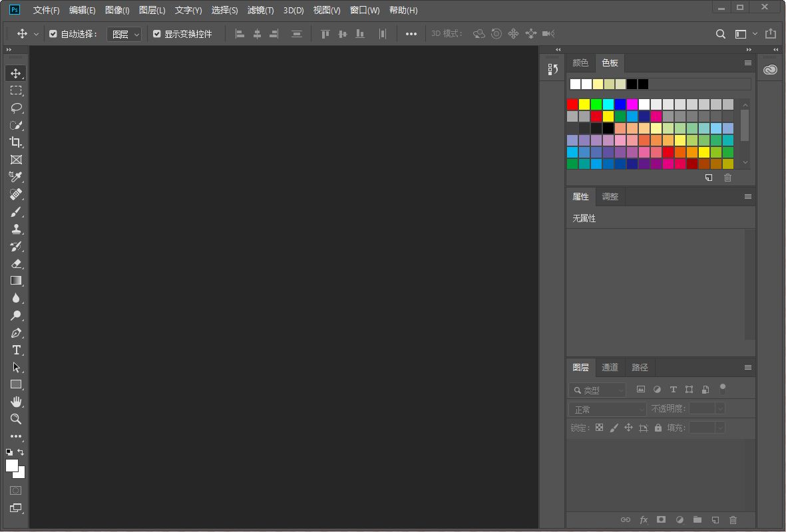This screenshot has width=786, height=532.
Task: Open the 填充 fill dropdown arrow
Action: [720, 428]
